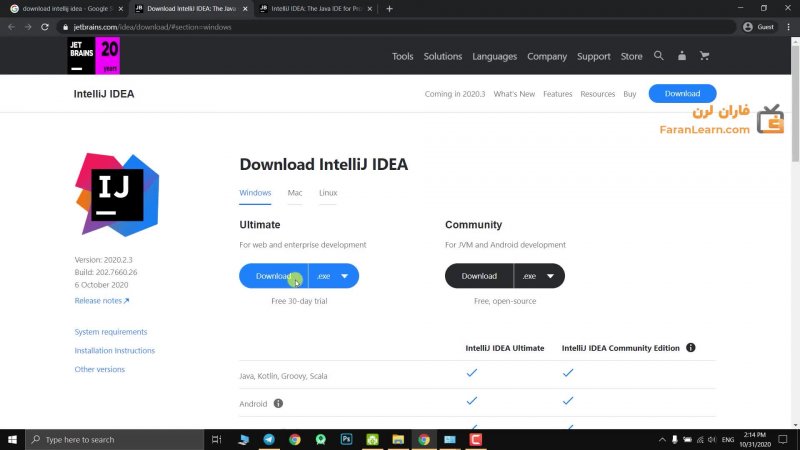800x450 pixels.
Task: Open the Ultimate .exe format dropdown
Action: click(334, 276)
